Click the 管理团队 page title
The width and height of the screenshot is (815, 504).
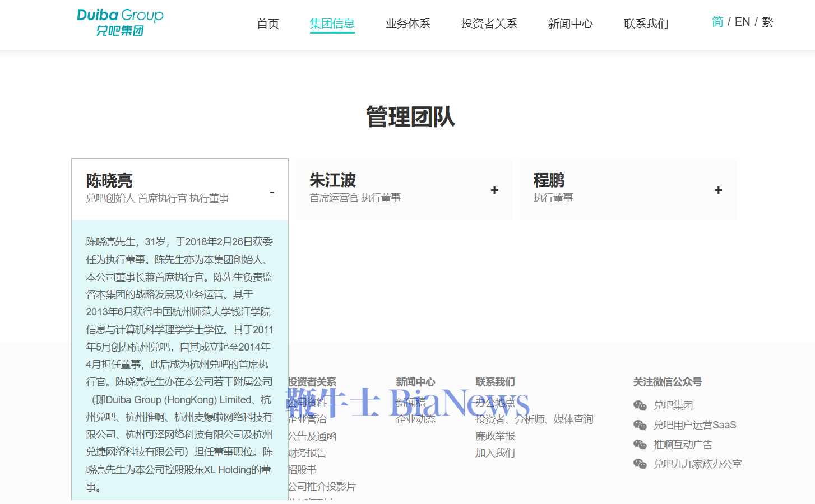[x=410, y=116]
